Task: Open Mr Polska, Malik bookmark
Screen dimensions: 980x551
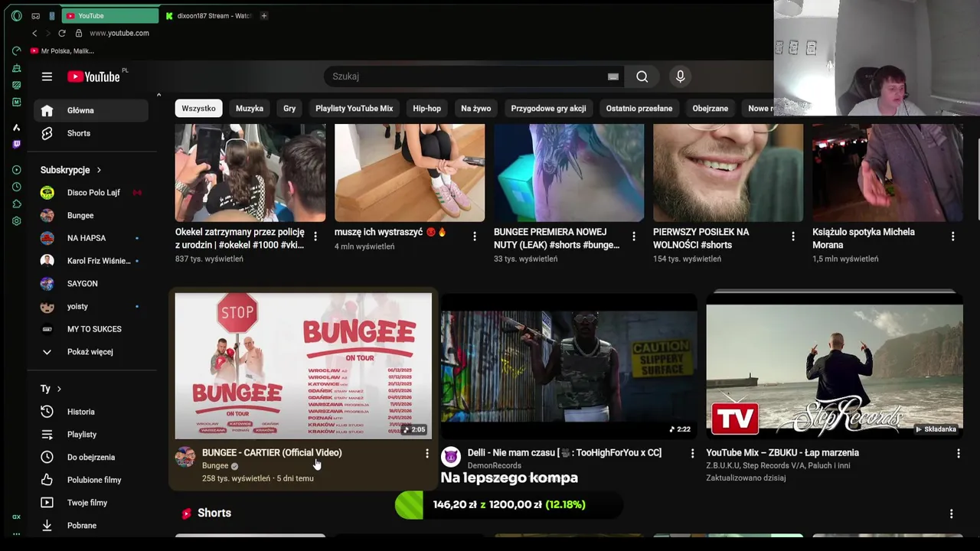Action: (62, 51)
